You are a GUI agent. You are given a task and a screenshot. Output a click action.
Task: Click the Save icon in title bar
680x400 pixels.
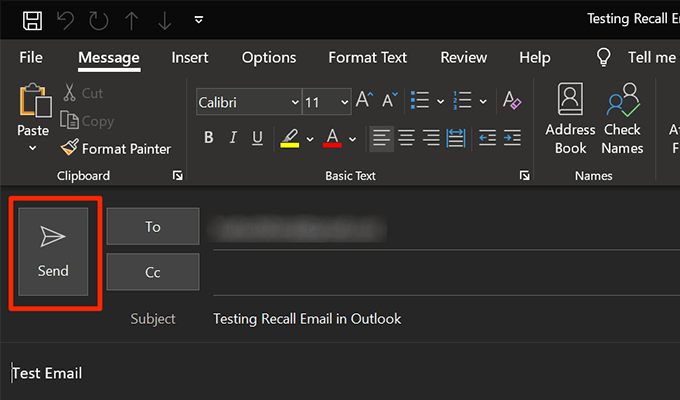(32, 20)
